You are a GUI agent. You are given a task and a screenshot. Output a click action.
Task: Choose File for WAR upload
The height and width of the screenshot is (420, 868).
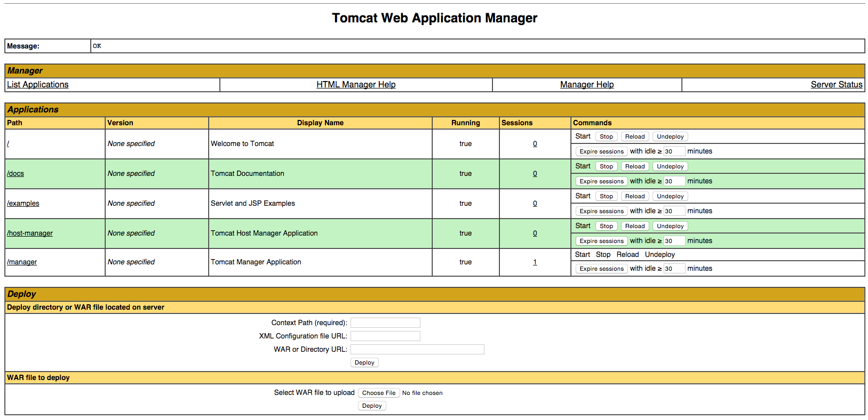click(379, 393)
